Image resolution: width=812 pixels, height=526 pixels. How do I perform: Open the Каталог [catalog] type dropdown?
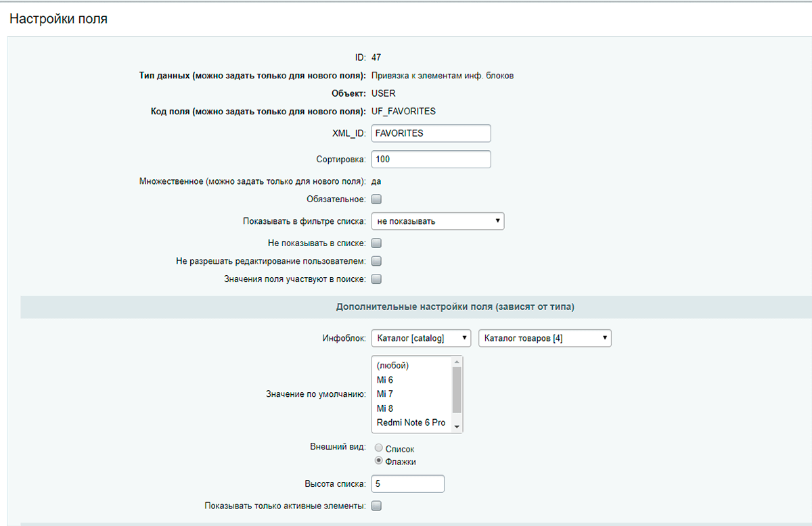tap(421, 338)
